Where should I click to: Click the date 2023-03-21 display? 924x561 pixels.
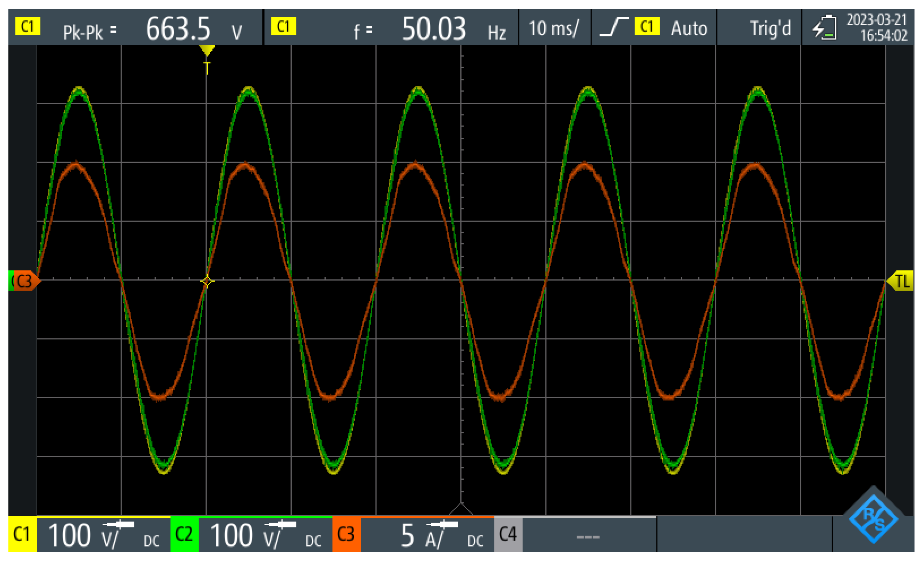coord(877,19)
